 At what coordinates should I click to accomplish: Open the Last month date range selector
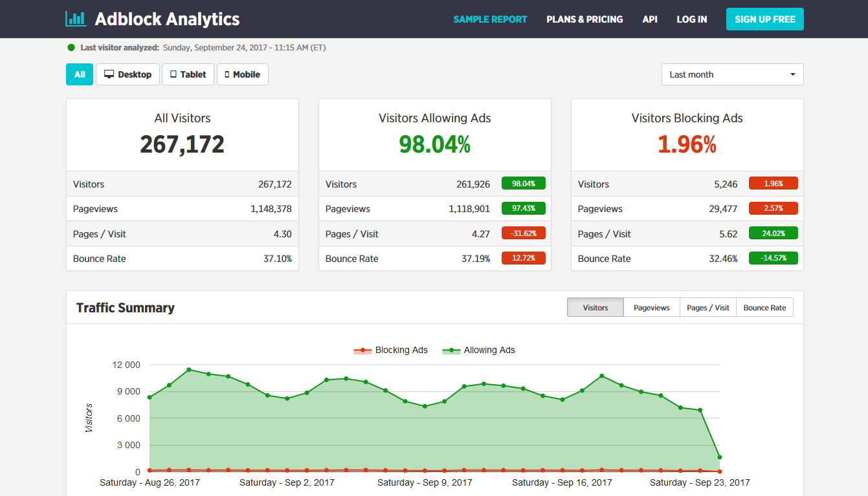[732, 74]
